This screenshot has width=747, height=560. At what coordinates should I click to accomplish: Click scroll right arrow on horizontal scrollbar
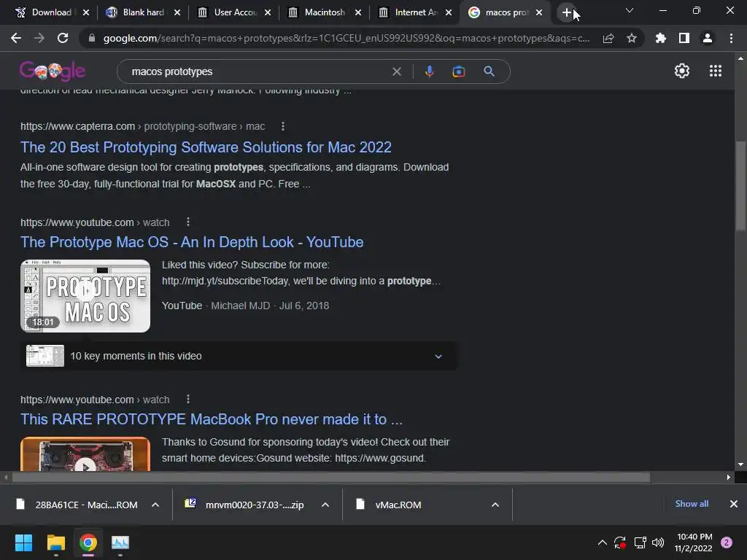tap(729, 477)
